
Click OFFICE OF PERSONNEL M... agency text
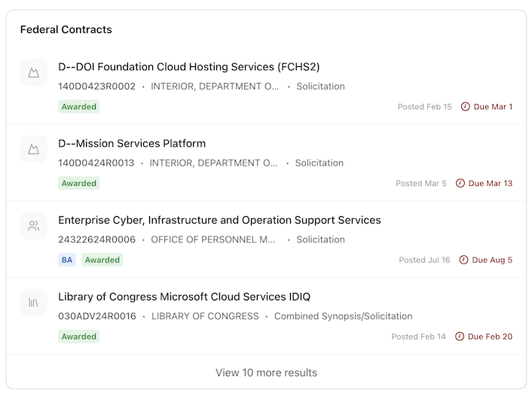click(213, 240)
